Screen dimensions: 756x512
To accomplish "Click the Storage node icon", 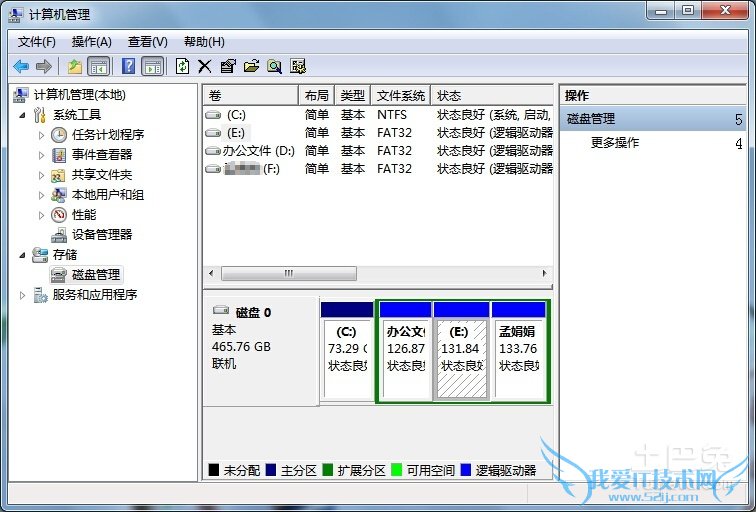I will [40, 255].
